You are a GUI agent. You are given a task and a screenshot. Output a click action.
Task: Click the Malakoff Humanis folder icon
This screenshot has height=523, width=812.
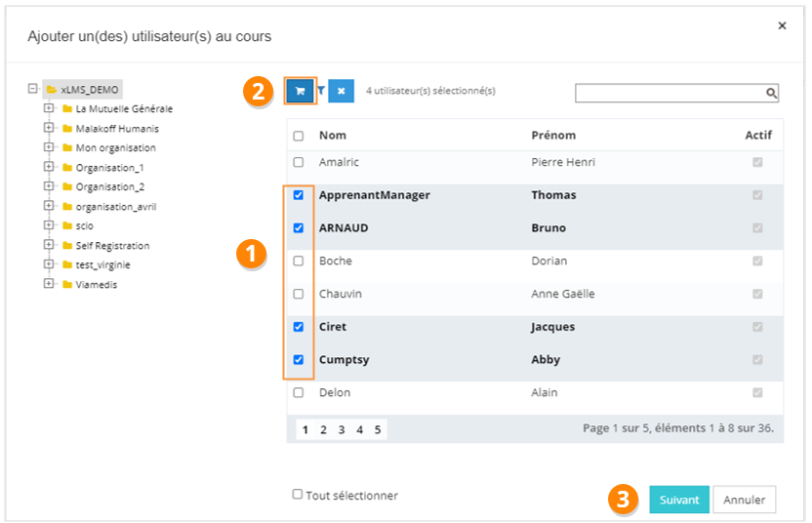point(67,128)
